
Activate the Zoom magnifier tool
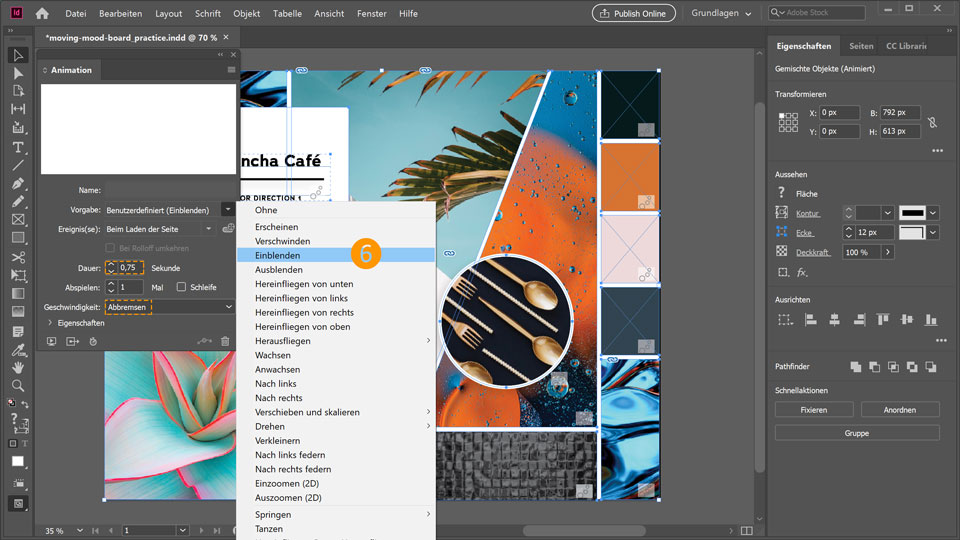pyautogui.click(x=18, y=385)
